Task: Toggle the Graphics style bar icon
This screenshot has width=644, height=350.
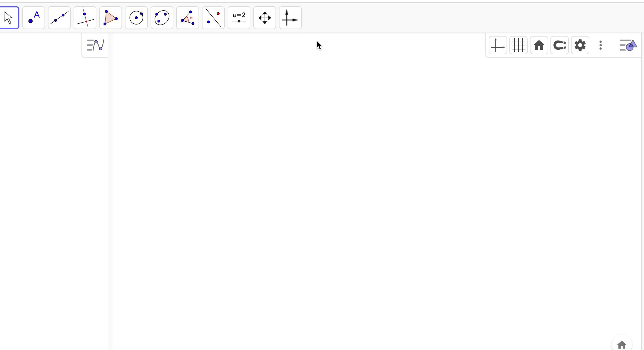Action: click(x=628, y=45)
